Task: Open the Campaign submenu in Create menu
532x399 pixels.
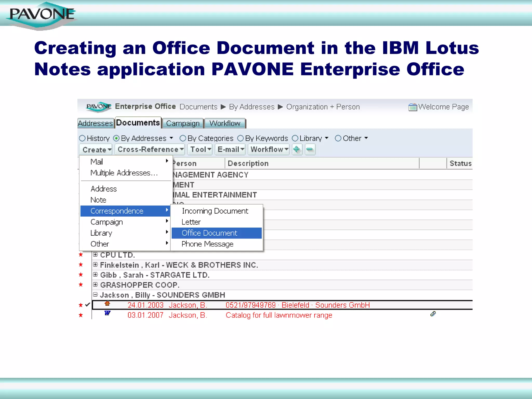Action: pyautogui.click(x=126, y=222)
